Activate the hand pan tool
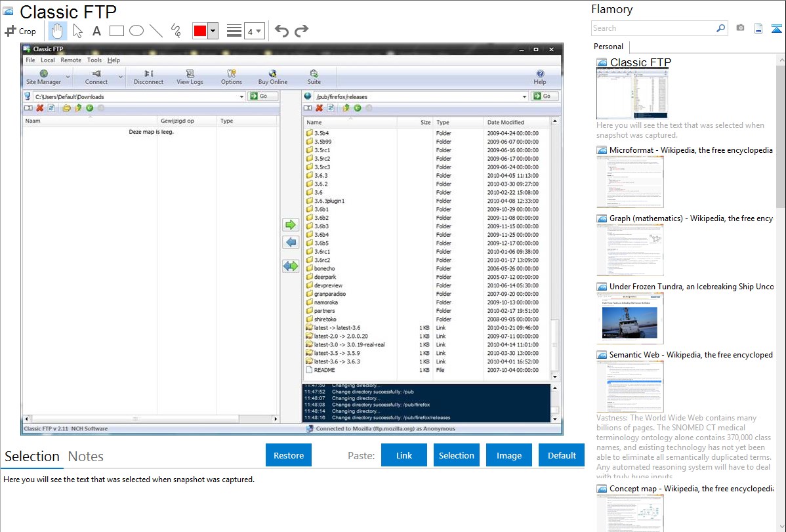The width and height of the screenshot is (786, 532). pyautogui.click(x=58, y=31)
